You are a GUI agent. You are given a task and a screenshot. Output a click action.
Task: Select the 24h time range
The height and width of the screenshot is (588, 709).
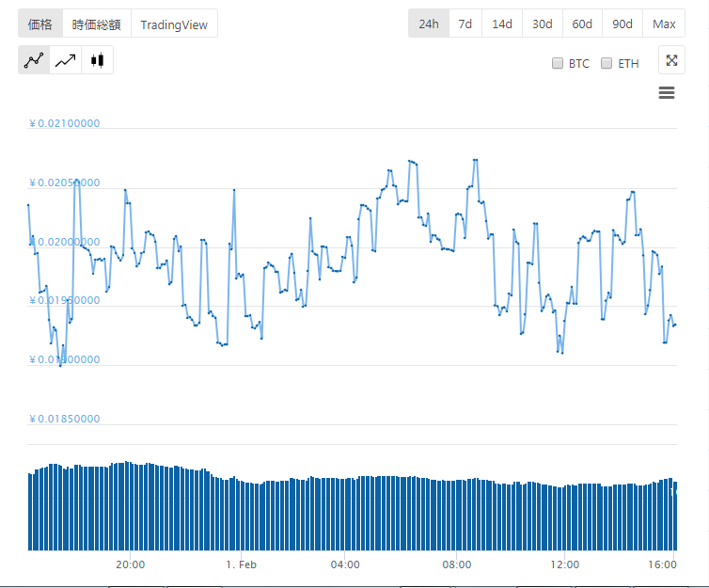(x=429, y=24)
